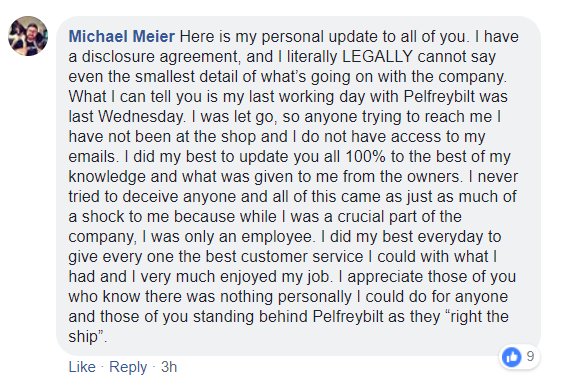This screenshot has width=572, height=392.
Task: Click the word LEGALLY in the comment
Action: coord(377,57)
